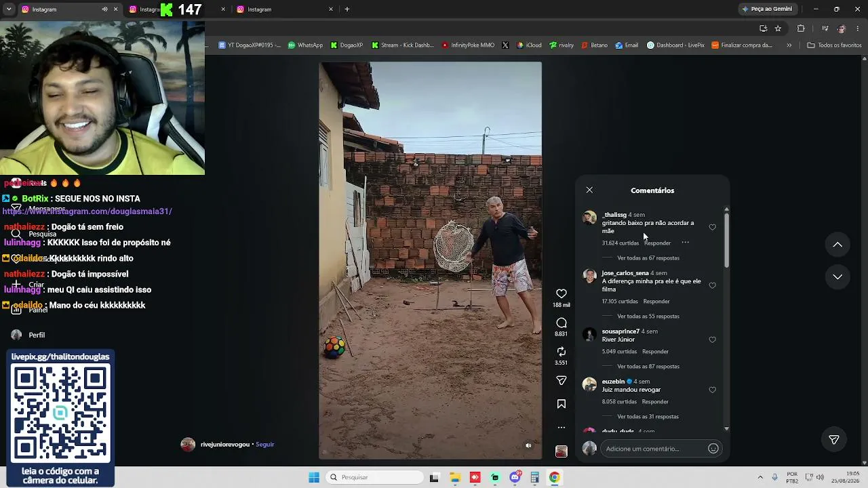View likes on 17.105 curtidas

tap(620, 302)
